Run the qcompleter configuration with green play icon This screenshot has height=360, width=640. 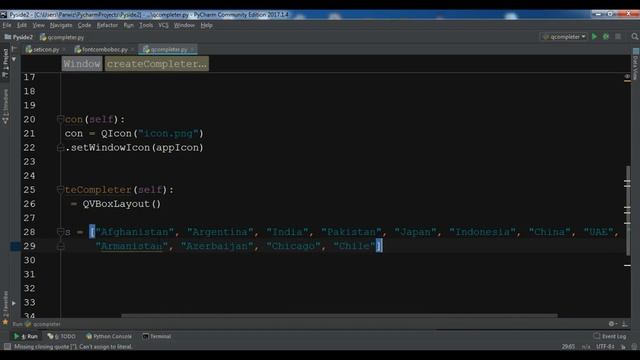pos(594,37)
